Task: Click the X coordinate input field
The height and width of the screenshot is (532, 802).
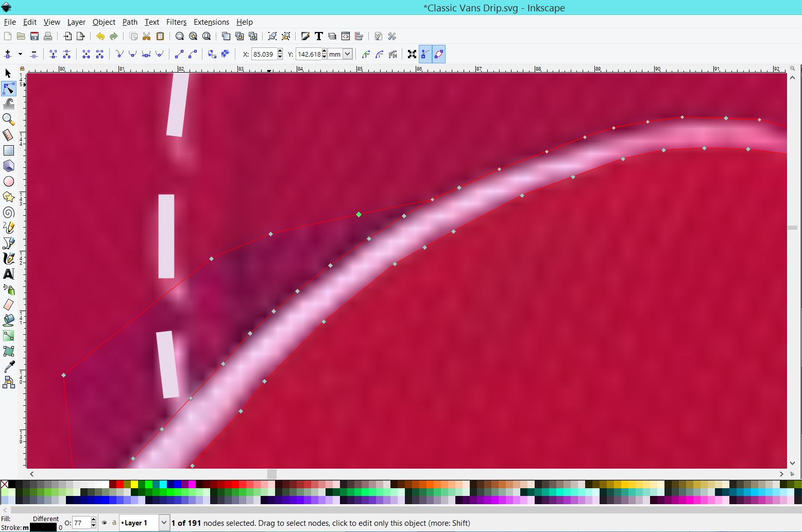Action: (264, 54)
